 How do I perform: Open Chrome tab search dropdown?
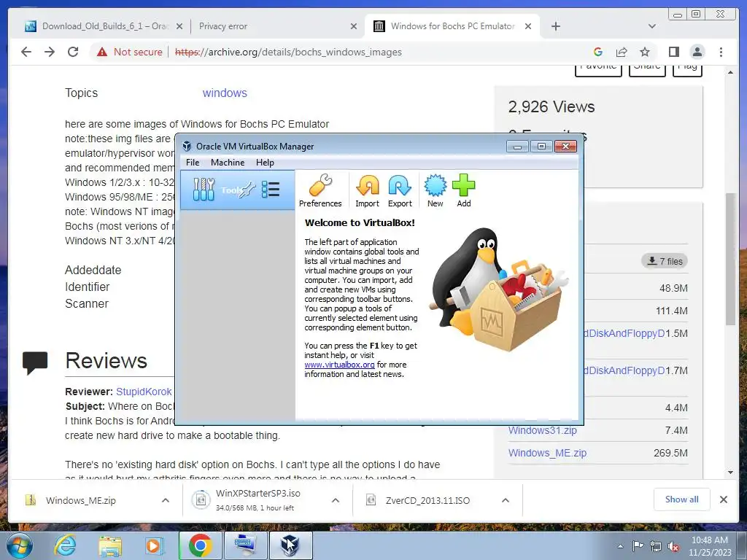point(652,26)
